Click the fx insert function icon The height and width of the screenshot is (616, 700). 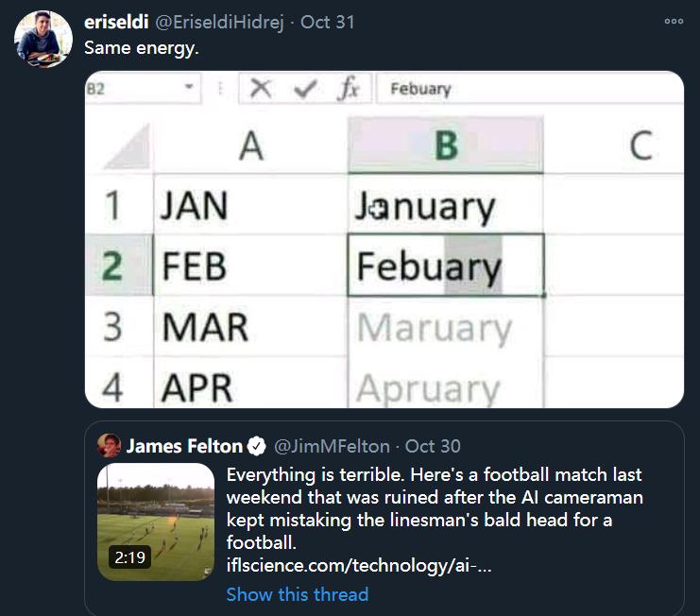[x=349, y=89]
